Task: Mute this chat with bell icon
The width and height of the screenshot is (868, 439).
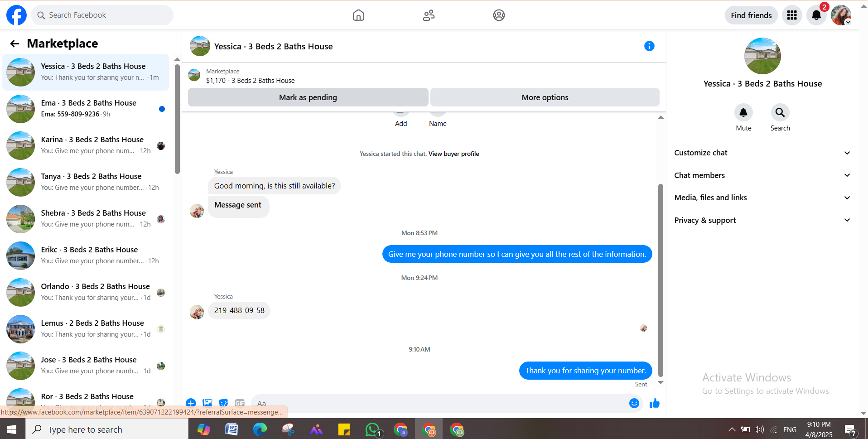Action: (x=743, y=112)
